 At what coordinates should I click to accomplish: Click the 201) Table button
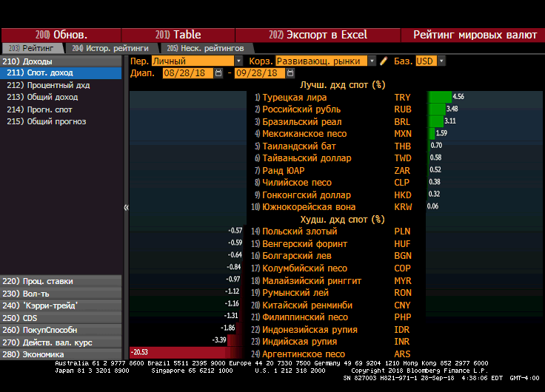click(x=178, y=35)
